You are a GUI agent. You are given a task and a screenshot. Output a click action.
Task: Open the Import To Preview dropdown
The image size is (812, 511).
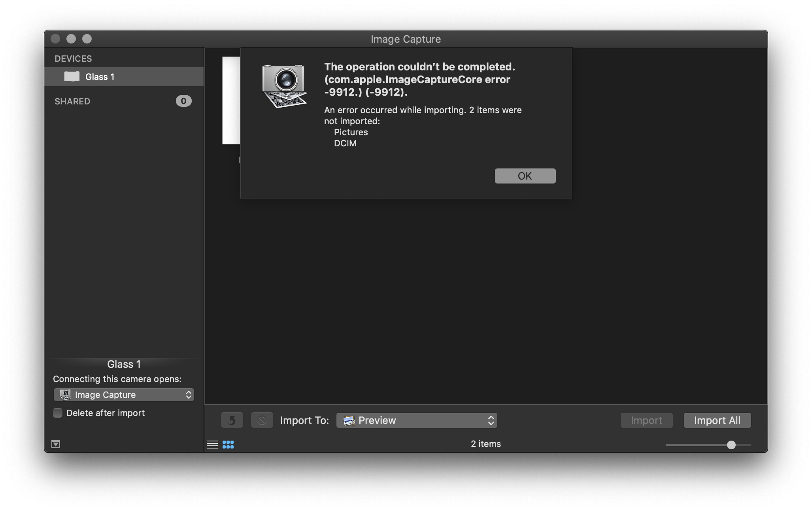(417, 420)
